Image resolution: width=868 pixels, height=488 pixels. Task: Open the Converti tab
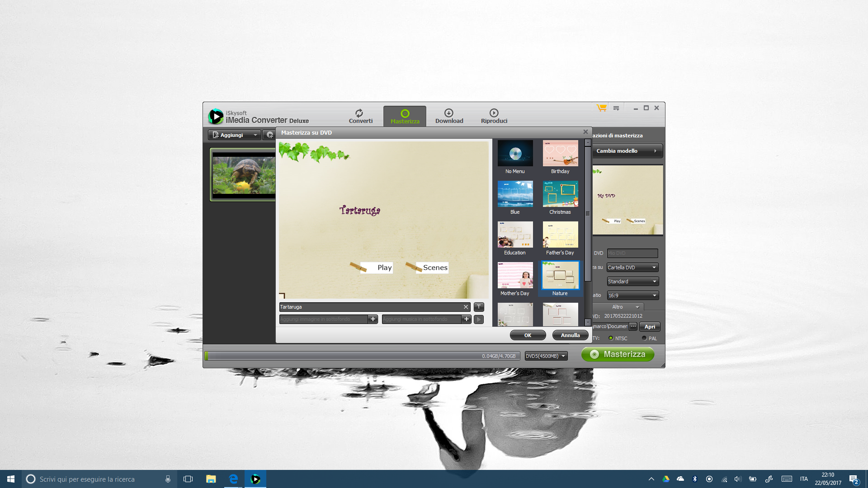pos(360,116)
